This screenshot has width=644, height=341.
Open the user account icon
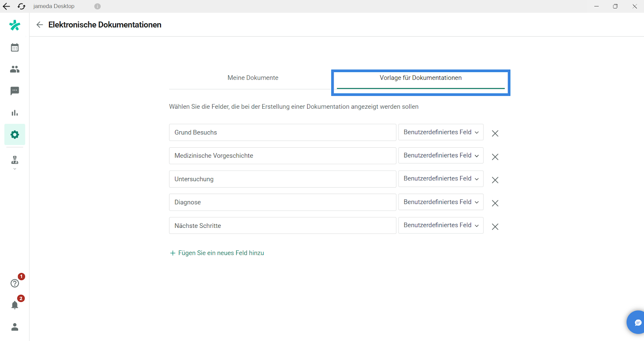tap(15, 327)
